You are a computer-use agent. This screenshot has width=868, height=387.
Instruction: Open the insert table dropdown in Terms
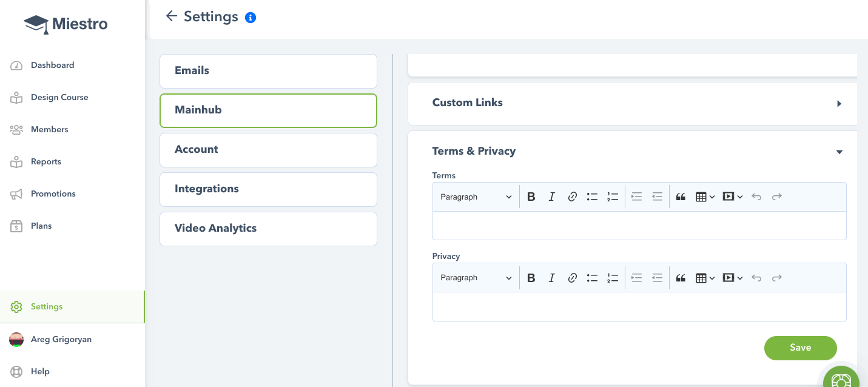pos(705,197)
